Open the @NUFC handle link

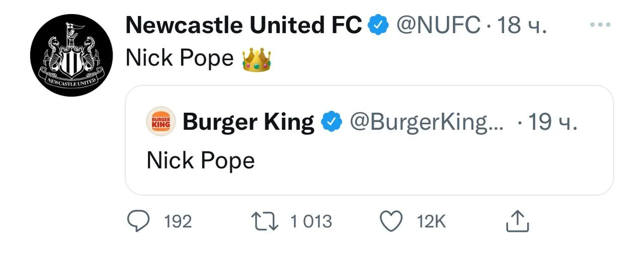439,25
